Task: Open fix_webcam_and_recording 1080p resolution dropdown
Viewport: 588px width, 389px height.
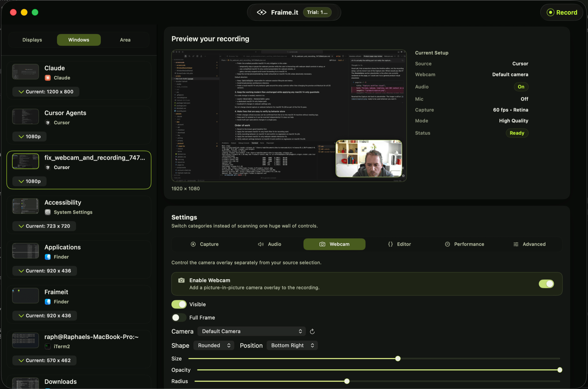Action: tap(29, 181)
